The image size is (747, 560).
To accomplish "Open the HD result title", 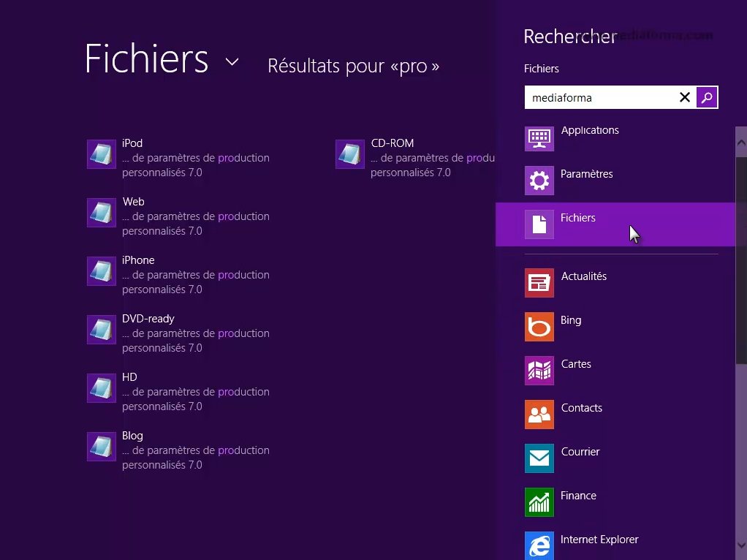I will tap(129, 377).
